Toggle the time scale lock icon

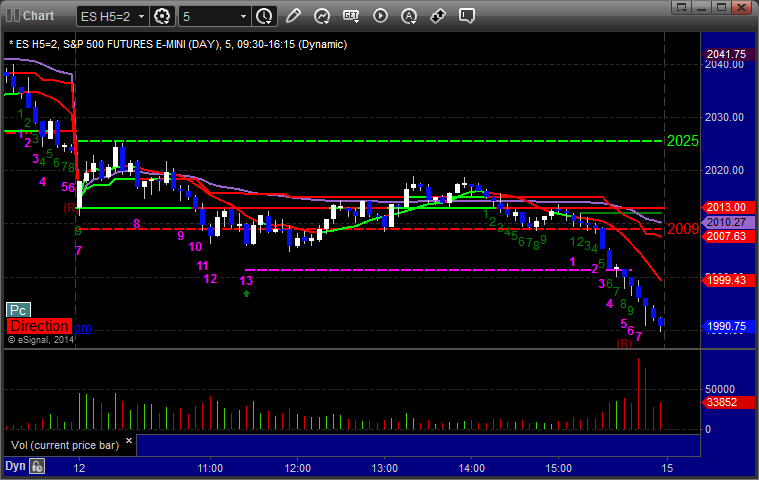tap(37, 466)
